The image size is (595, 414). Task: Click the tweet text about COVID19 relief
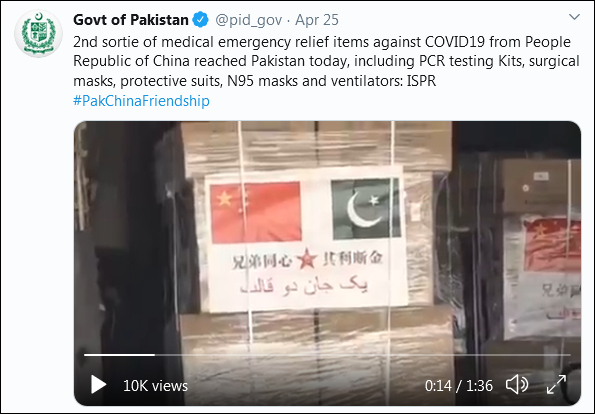point(326,61)
